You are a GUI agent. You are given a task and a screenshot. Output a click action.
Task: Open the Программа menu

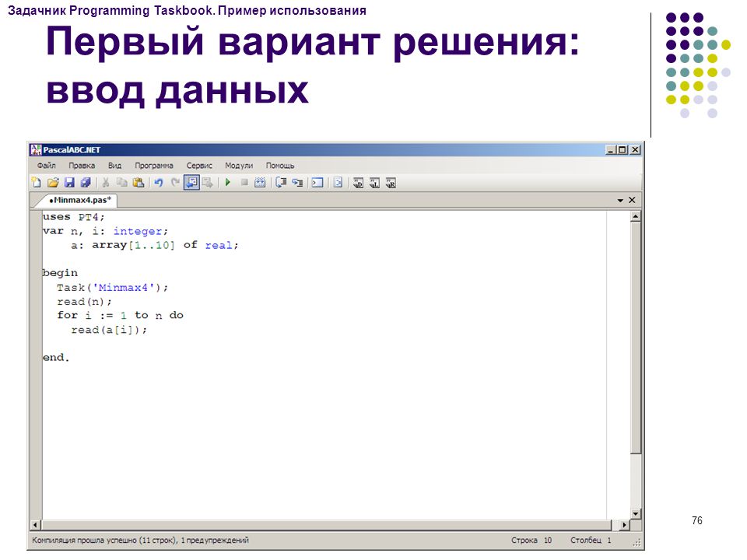click(154, 166)
